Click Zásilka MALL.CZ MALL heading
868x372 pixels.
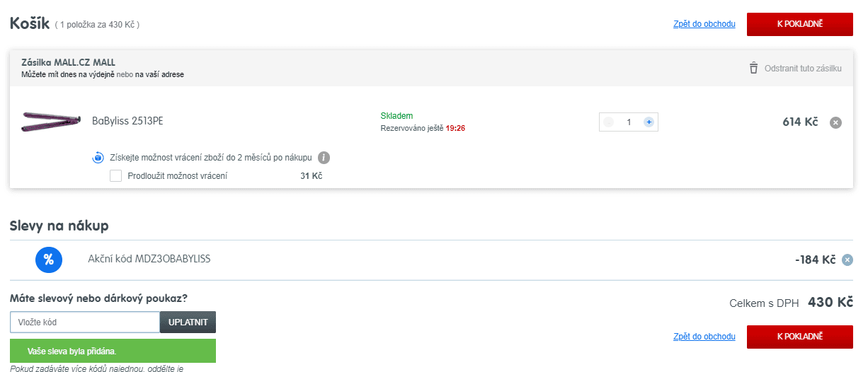click(x=69, y=62)
